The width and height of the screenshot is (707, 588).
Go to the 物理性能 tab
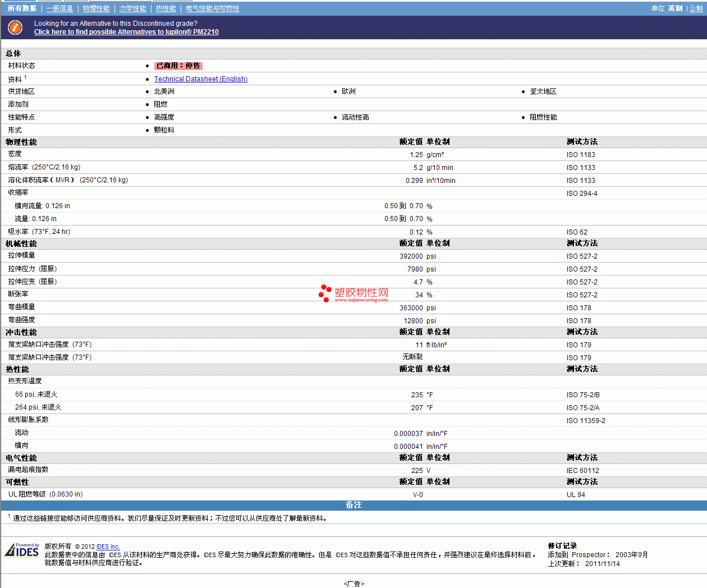click(x=96, y=8)
